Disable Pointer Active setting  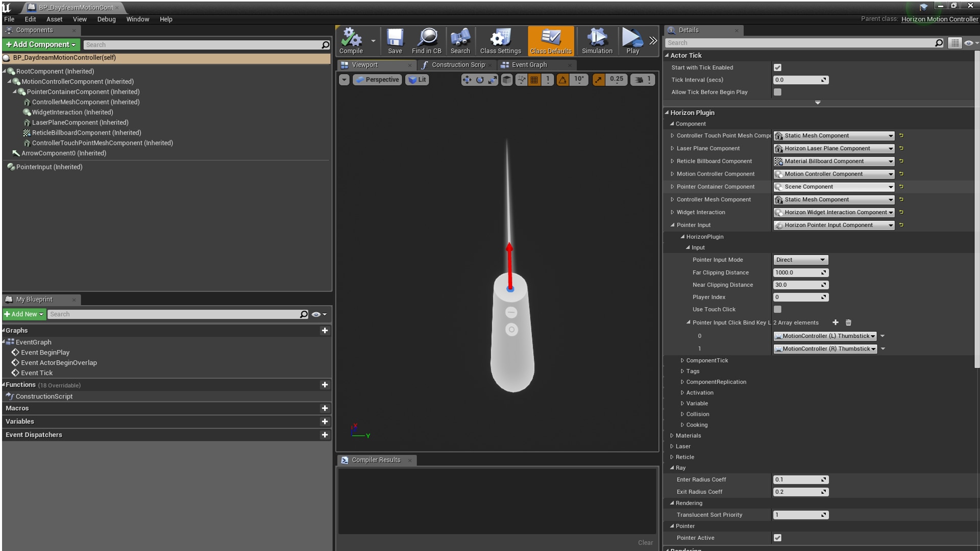(x=777, y=537)
